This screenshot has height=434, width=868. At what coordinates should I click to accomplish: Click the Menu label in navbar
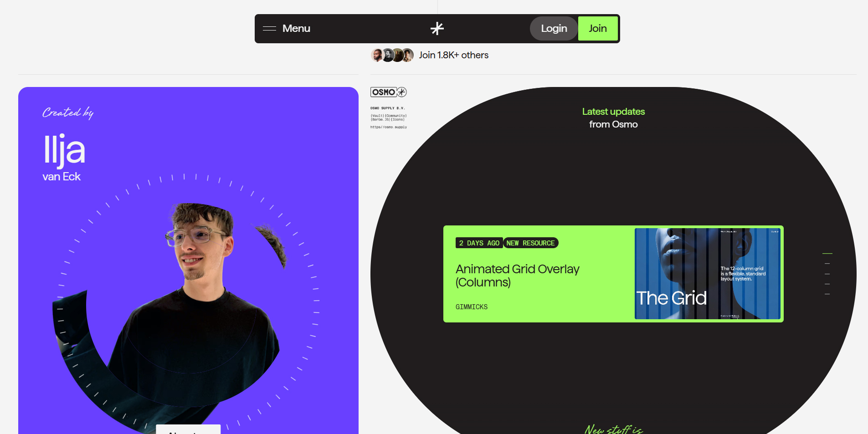tap(296, 28)
